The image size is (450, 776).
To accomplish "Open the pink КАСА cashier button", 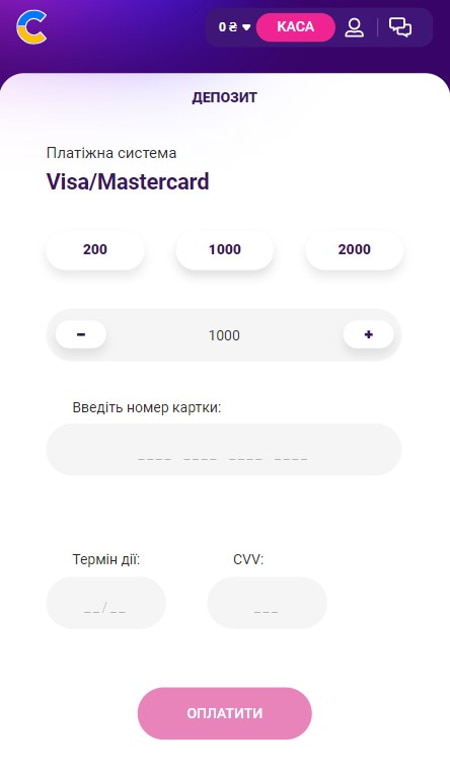I will click(296, 27).
